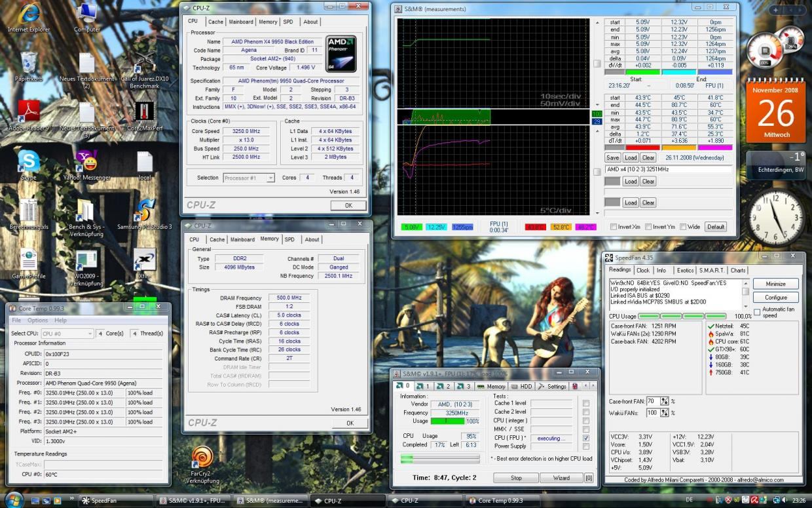Click Save in S&M measurements panel

pyautogui.click(x=612, y=158)
